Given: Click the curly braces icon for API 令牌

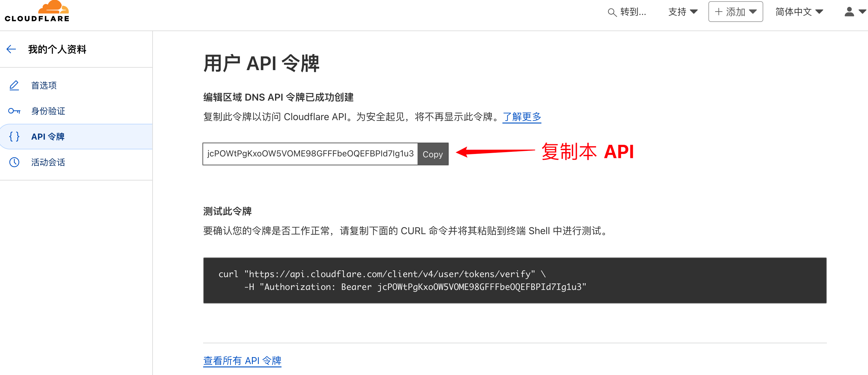Looking at the screenshot, I should 14,137.
